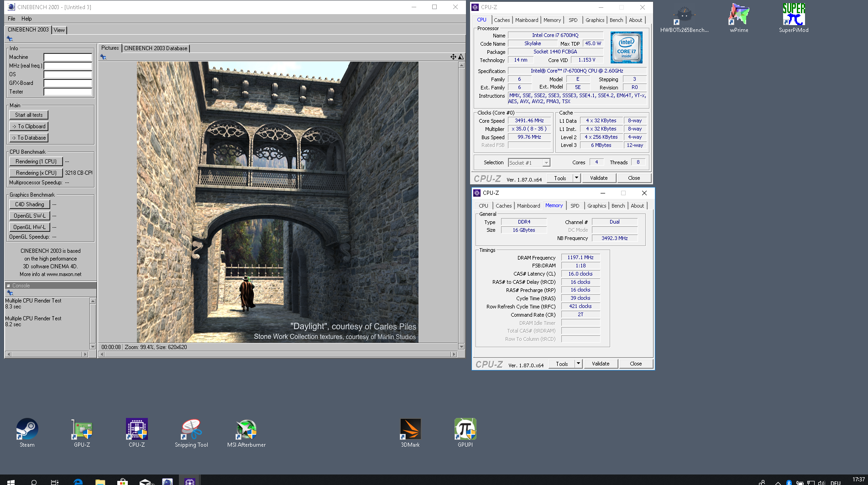Screen dimensions: 868x485
Task: Click Validate in top CPU-Z window
Action: (x=599, y=178)
